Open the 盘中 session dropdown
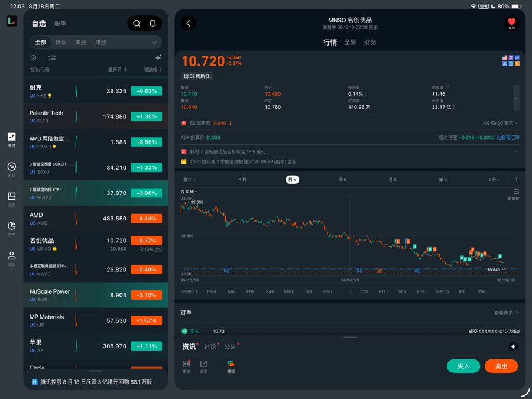The height and width of the screenshot is (399, 532). [x=190, y=180]
